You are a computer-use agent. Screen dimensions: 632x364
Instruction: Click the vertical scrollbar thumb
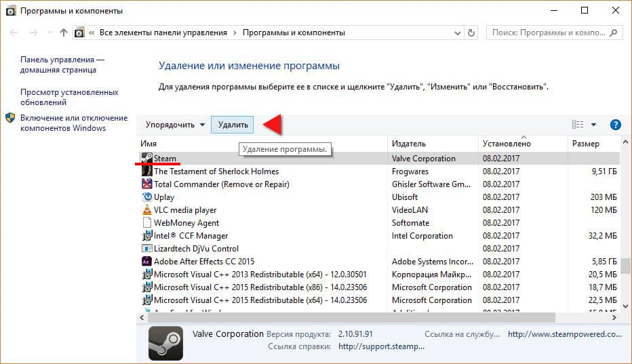625,266
